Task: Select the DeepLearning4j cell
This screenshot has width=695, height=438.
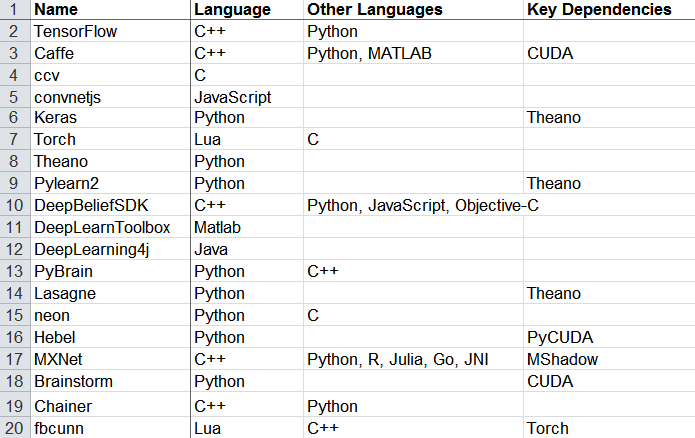Action: (x=110, y=249)
